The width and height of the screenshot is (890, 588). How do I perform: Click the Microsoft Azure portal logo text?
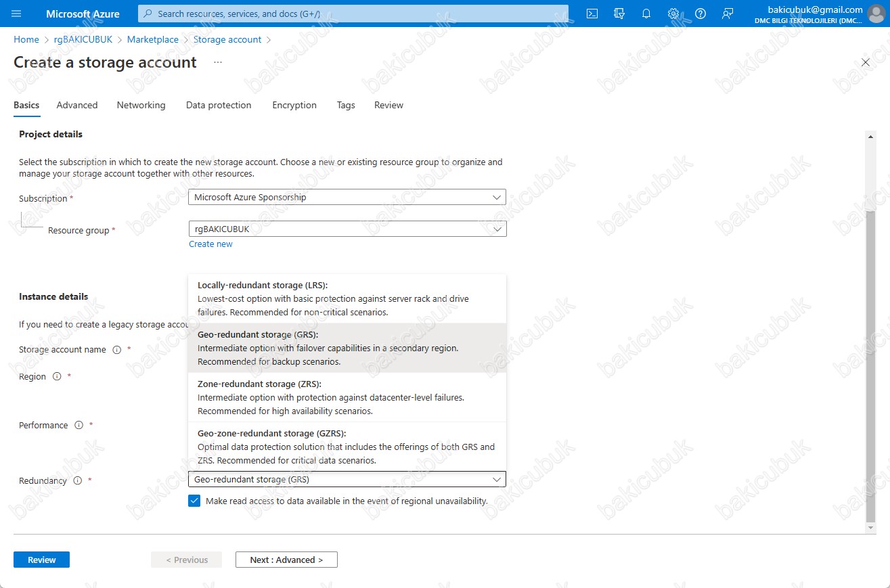tap(83, 14)
